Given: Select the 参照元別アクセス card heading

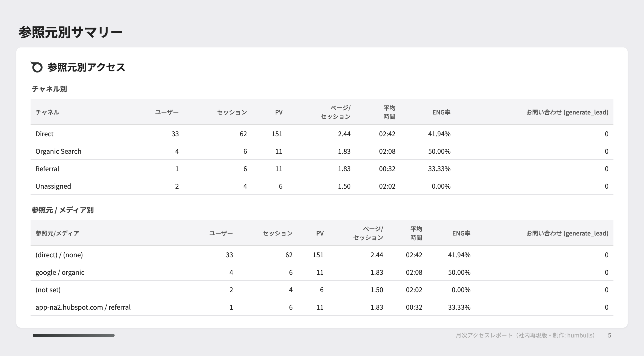Looking at the screenshot, I should coord(86,67).
